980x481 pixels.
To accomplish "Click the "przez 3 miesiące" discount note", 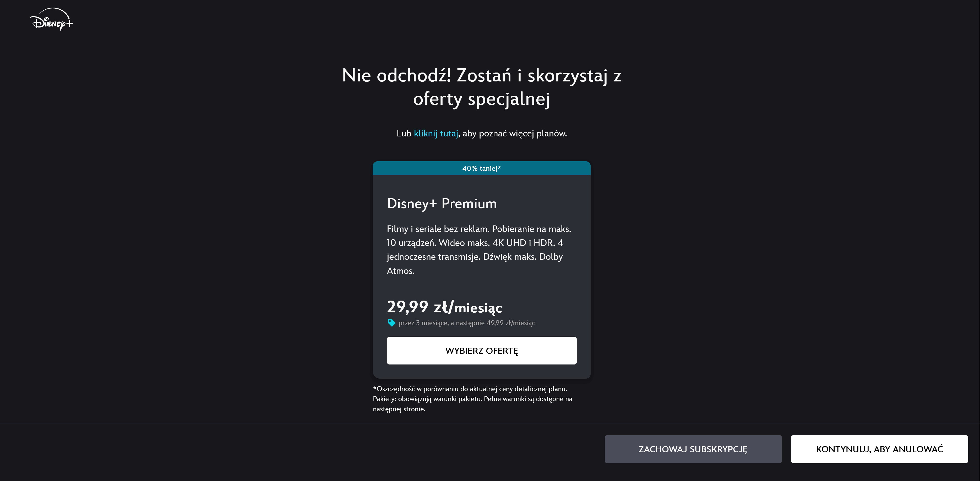I will coord(422,323).
